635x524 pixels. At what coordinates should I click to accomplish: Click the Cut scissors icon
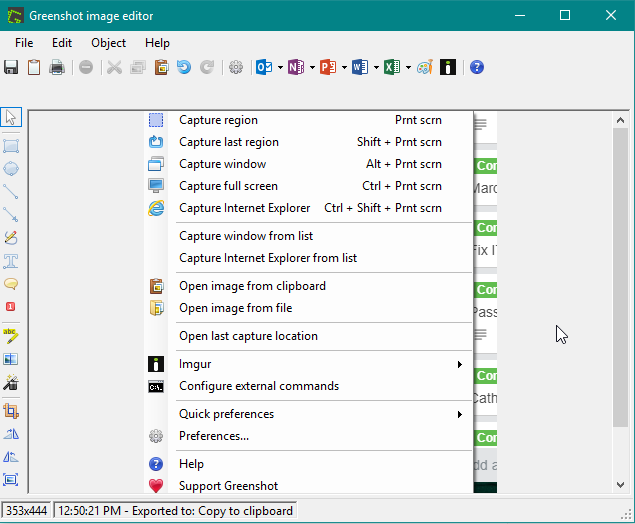[x=115, y=67]
